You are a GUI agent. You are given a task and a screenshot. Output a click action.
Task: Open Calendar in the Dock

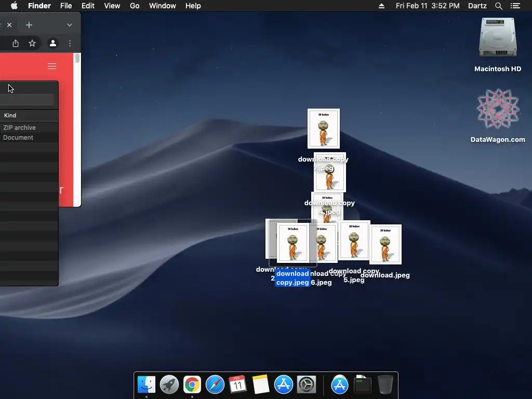tap(237, 385)
